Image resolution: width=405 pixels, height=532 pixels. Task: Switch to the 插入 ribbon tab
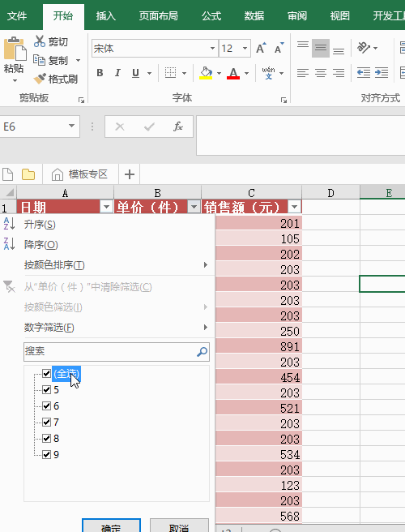pyautogui.click(x=106, y=16)
